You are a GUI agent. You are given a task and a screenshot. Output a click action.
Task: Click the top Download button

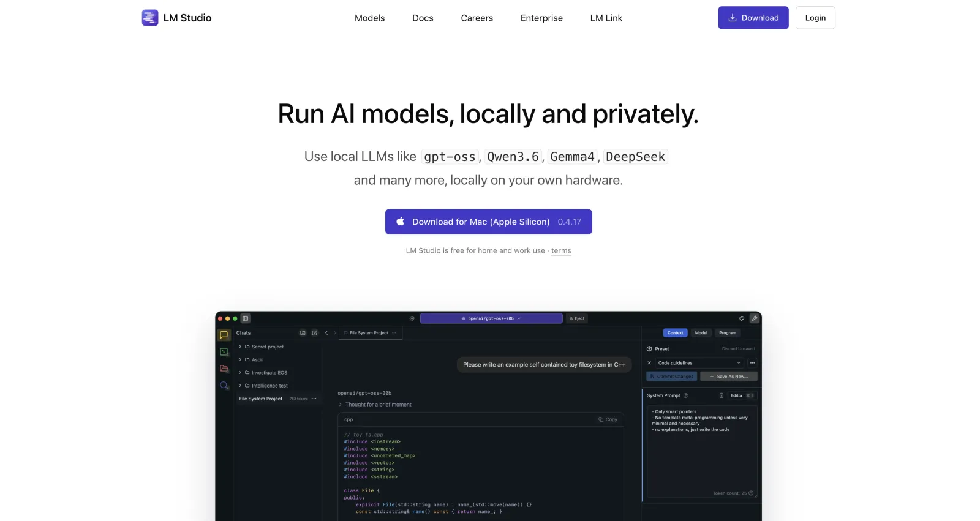(753, 18)
